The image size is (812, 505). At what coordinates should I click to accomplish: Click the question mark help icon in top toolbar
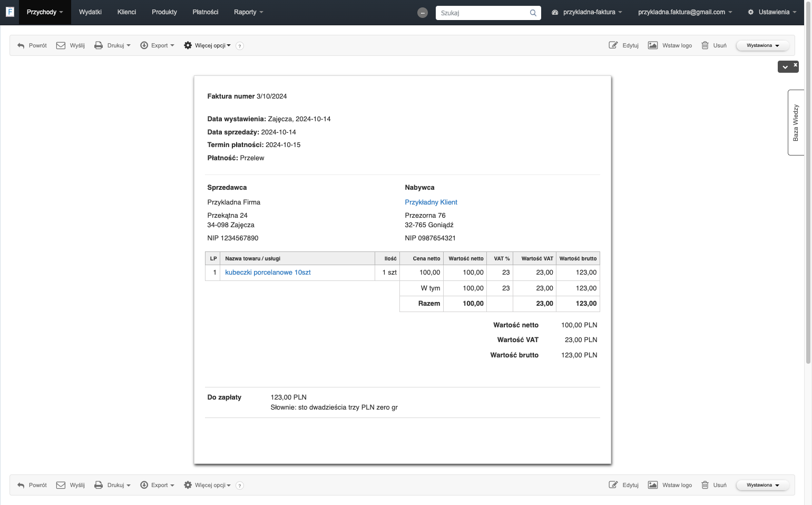[x=240, y=46]
